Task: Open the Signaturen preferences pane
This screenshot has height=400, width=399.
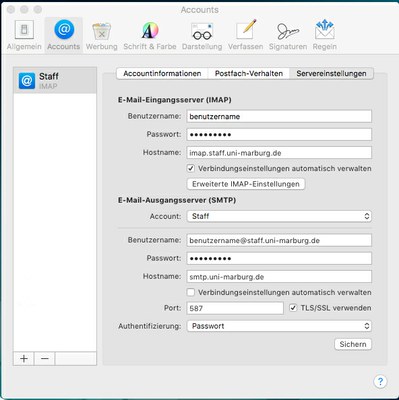Action: 288,35
